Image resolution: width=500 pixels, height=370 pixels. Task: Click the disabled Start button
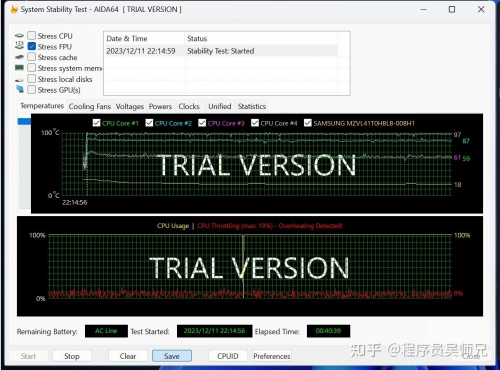28,356
